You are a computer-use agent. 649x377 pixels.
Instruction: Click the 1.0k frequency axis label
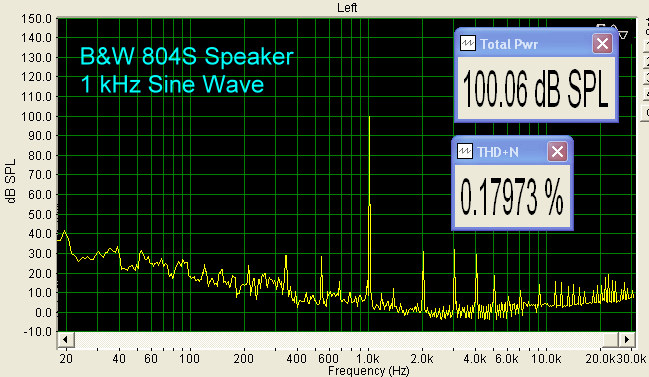click(368, 358)
